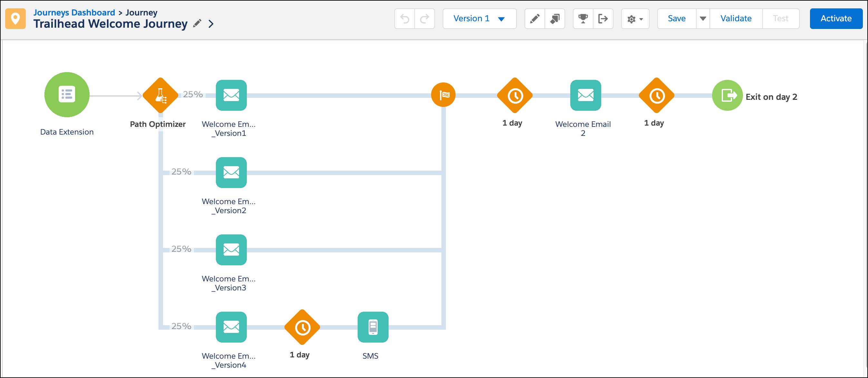Open the Journeys Dashboard breadcrumb link
The image size is (868, 378).
(74, 13)
